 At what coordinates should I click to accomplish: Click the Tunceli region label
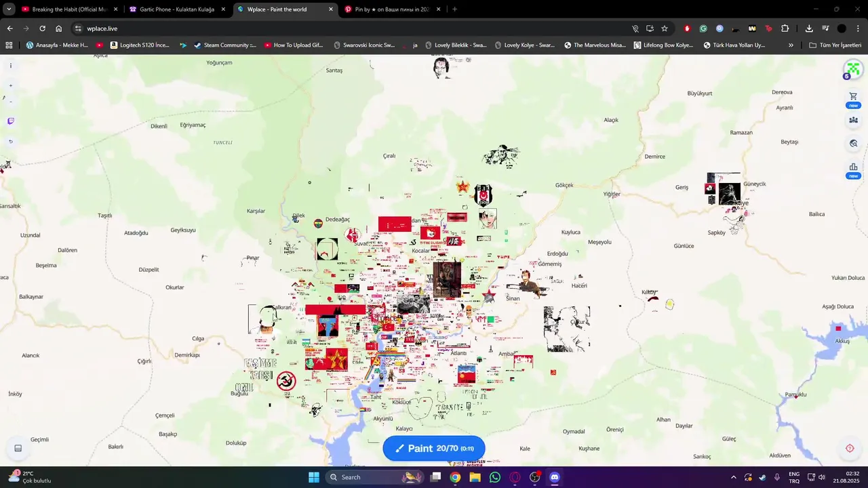(222, 142)
